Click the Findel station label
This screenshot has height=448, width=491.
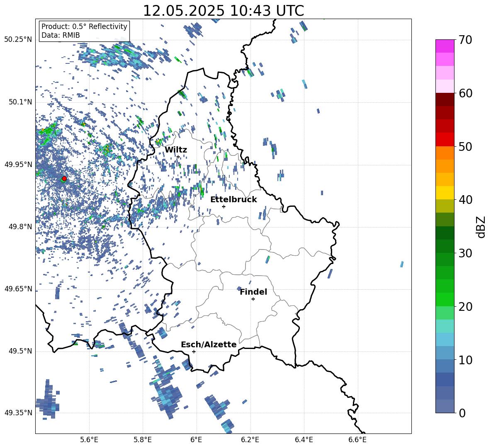coord(253,292)
